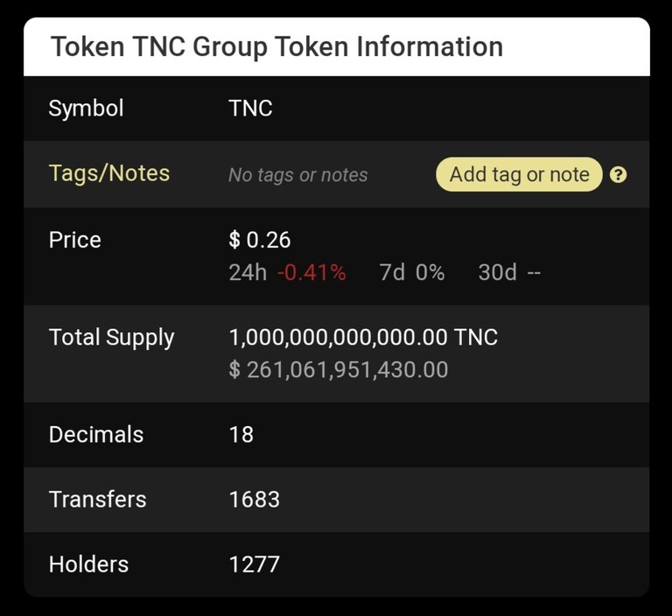This screenshot has width=672, height=616.
Task: Click the Holders row label
Action: 88,564
